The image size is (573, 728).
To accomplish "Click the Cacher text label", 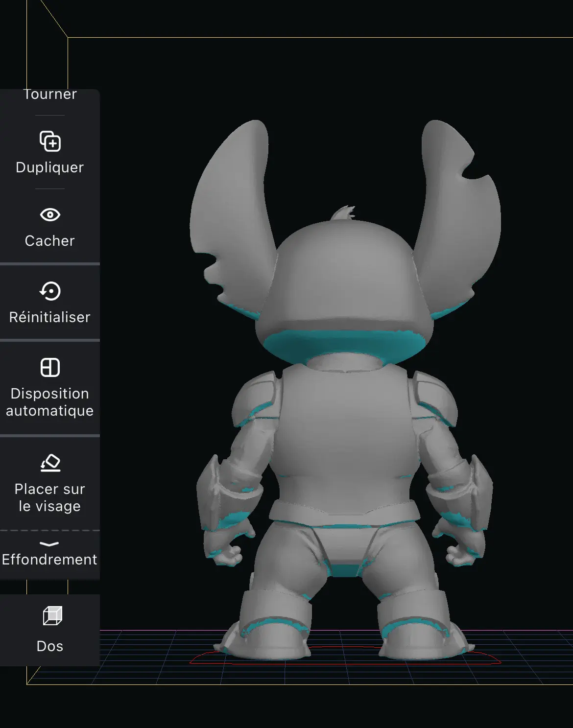I will point(50,241).
